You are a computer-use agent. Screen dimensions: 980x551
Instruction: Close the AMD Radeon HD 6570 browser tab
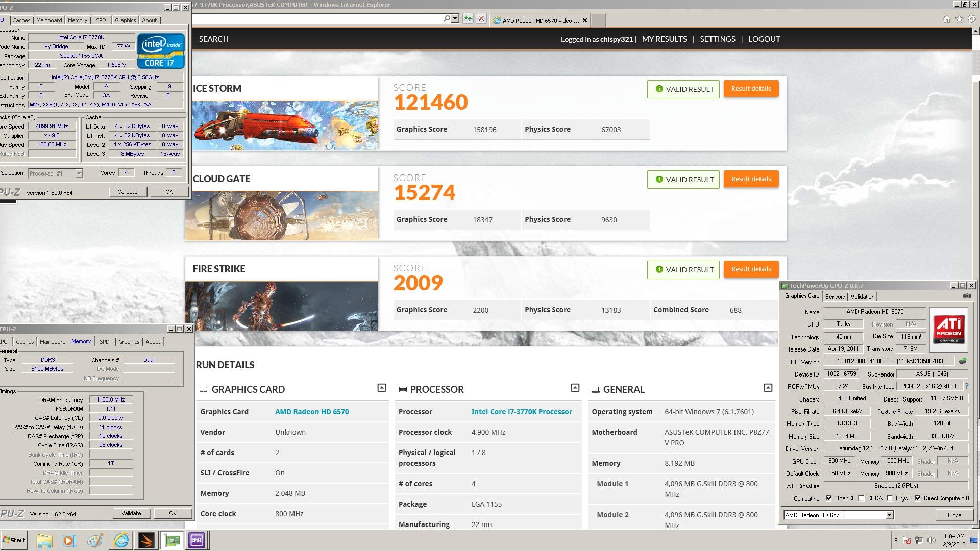pos(585,20)
